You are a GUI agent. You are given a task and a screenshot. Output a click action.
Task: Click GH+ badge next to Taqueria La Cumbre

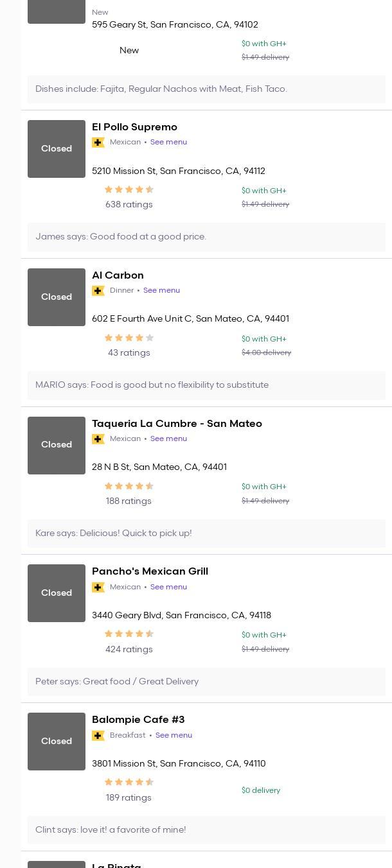pos(98,439)
